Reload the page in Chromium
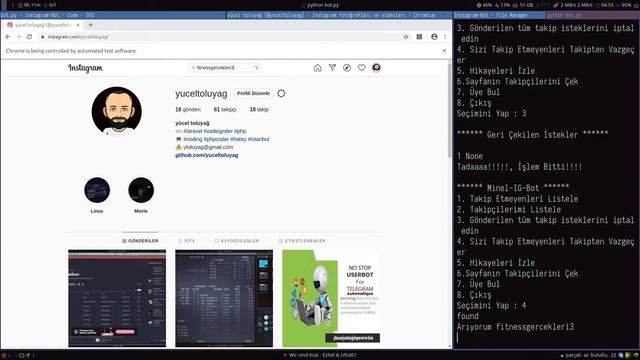This screenshot has width=640, height=360. [29, 37]
